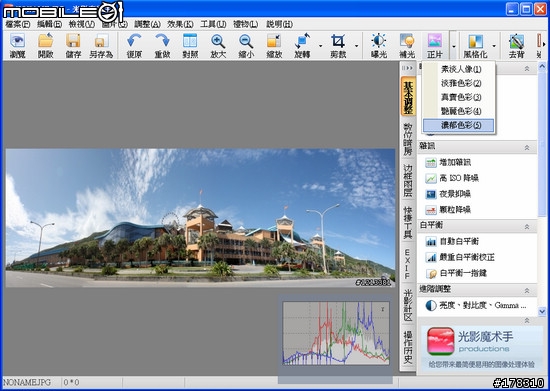550x391 pixels.
Task: Choose 濃郁色彩(5) from the popup menu
Action: pos(458,125)
